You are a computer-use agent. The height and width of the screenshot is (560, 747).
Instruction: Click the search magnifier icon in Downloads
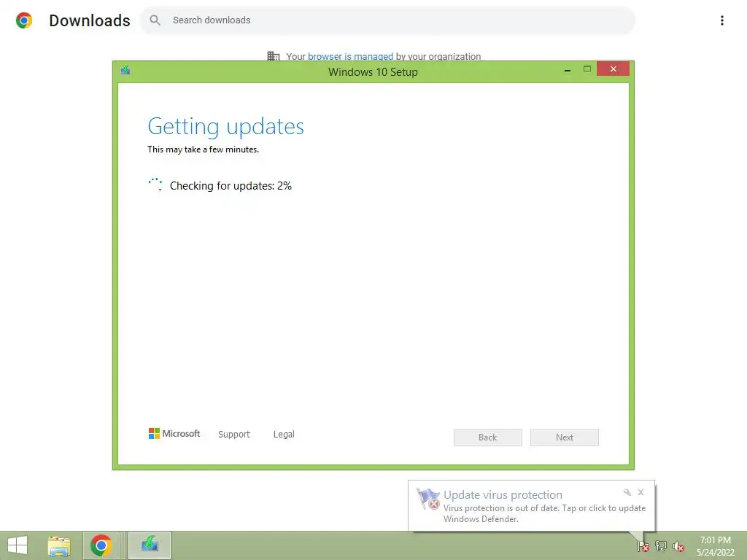pyautogui.click(x=155, y=20)
